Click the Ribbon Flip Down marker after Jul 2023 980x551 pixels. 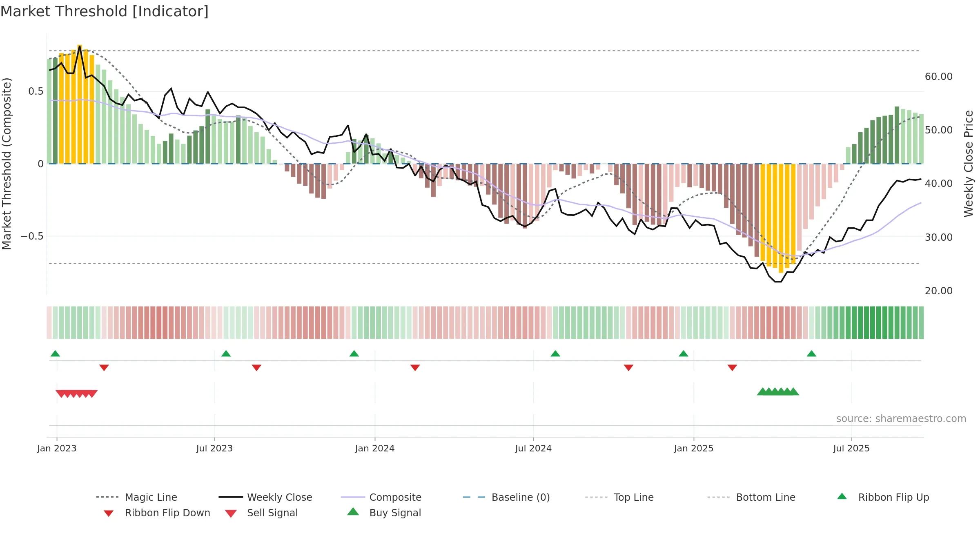pos(256,368)
